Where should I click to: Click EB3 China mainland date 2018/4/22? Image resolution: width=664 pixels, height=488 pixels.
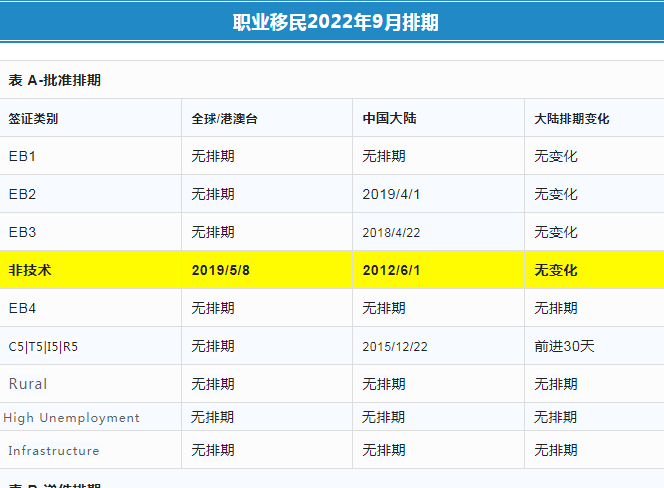(391, 233)
